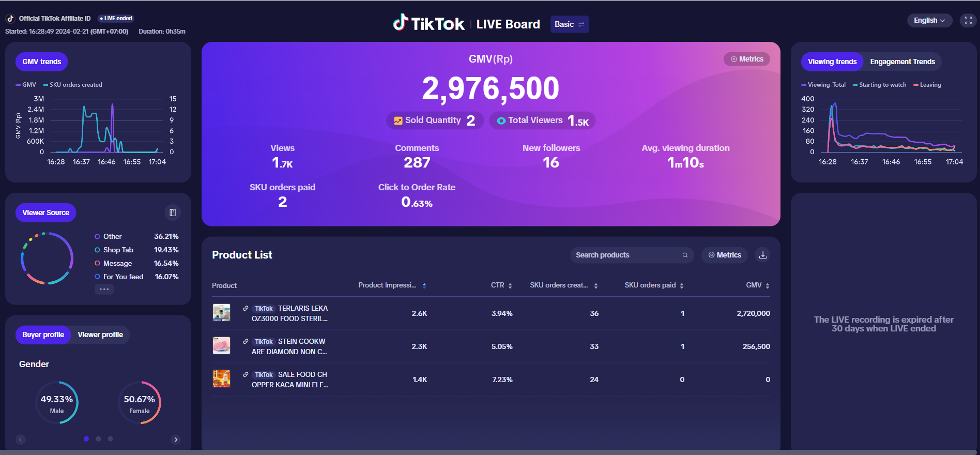Select second pagination dot in buyer profile
The height and width of the screenshot is (455, 980).
click(98, 439)
